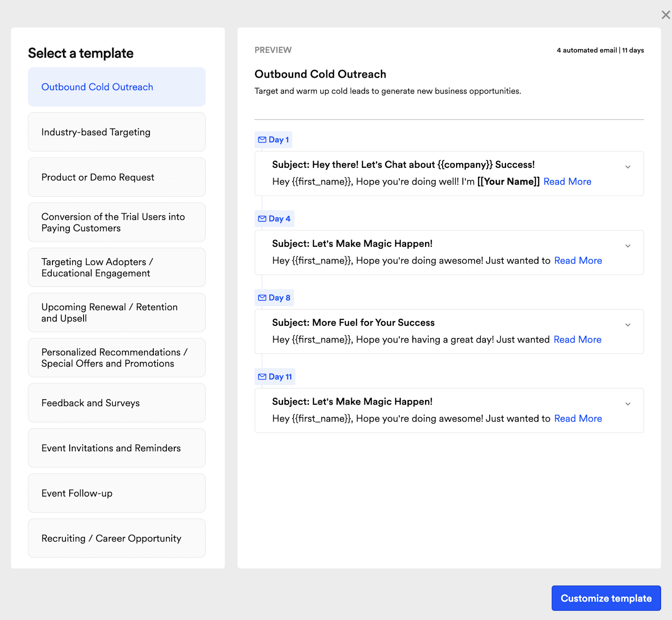672x620 pixels.
Task: Click the Day 1 envelope icon
Action: [262, 140]
